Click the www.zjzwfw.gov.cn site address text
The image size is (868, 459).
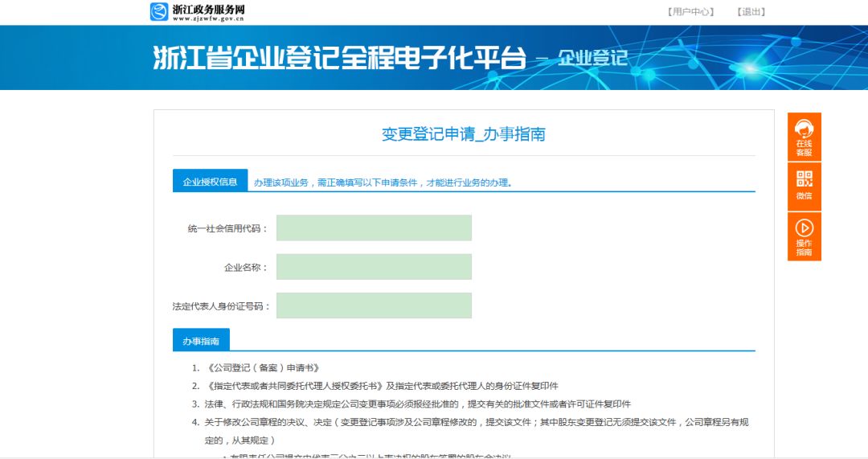pos(208,18)
